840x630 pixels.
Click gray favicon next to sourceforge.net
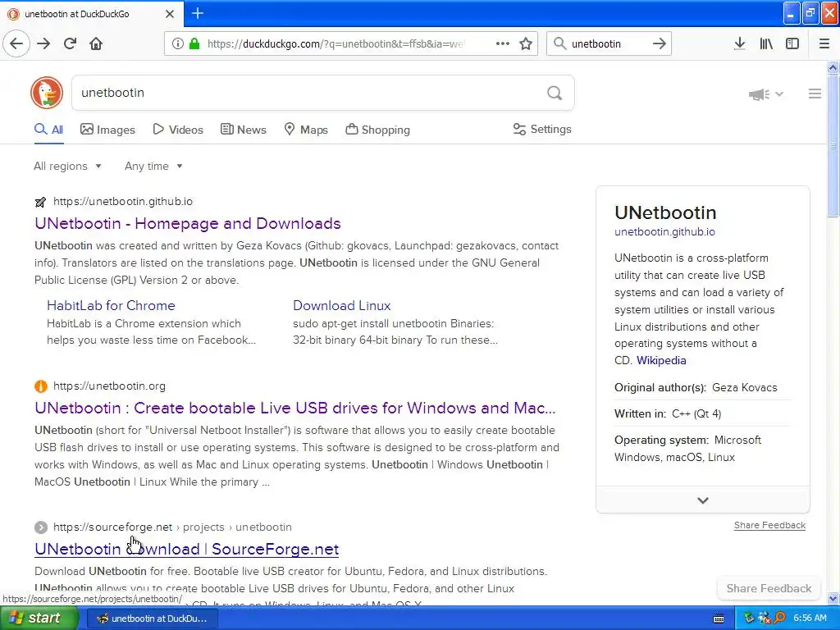pyautogui.click(x=41, y=527)
